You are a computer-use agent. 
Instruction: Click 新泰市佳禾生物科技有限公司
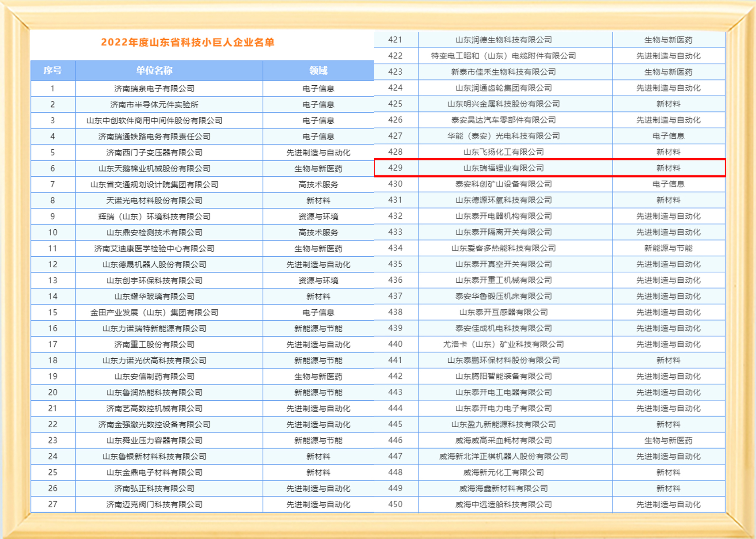[503, 72]
